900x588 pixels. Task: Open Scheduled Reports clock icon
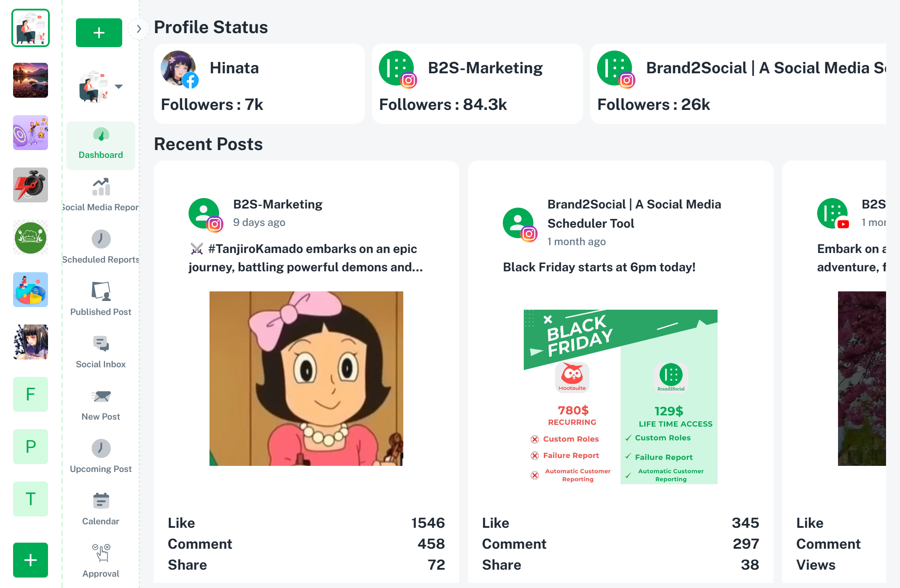pyautogui.click(x=101, y=239)
